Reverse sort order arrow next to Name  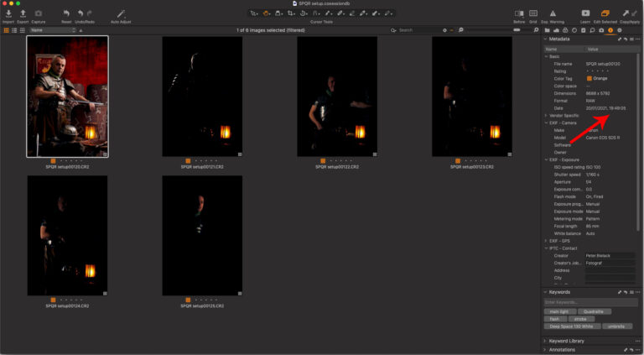[x=80, y=30]
